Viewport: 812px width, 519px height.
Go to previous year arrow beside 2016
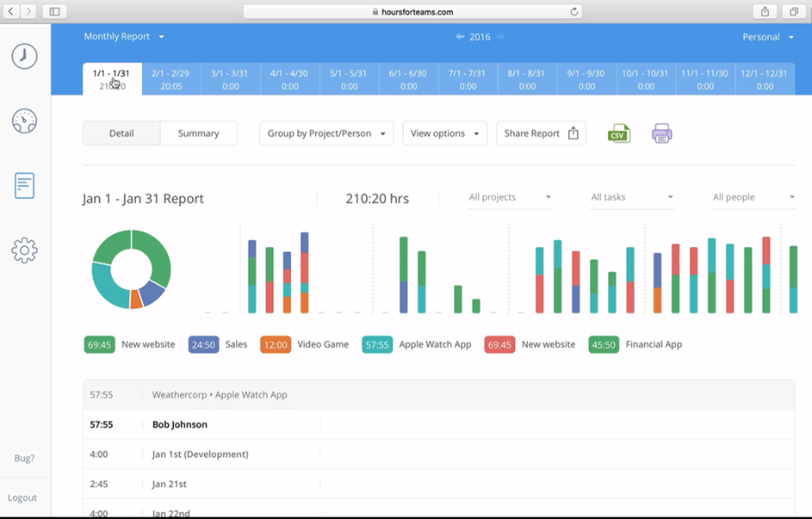tap(460, 37)
